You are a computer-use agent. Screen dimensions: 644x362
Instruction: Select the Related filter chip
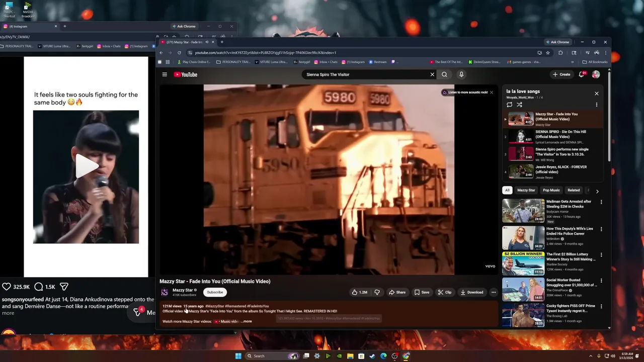[x=574, y=190]
